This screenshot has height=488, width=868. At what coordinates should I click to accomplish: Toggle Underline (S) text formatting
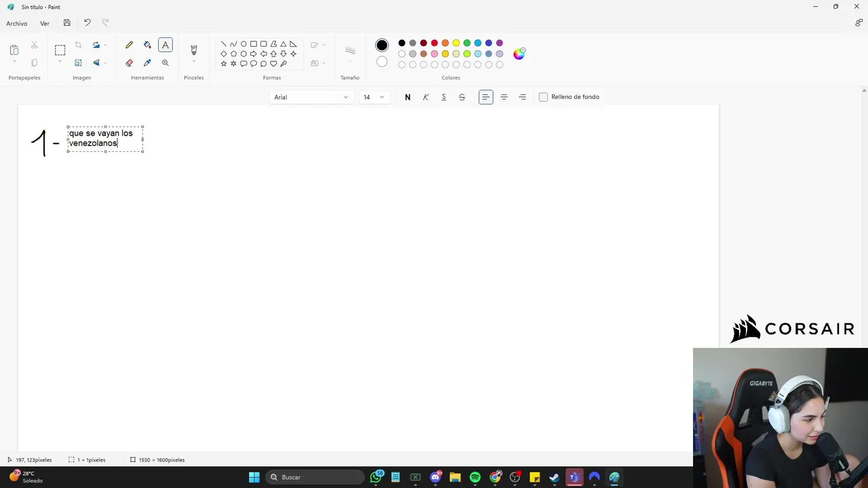444,97
